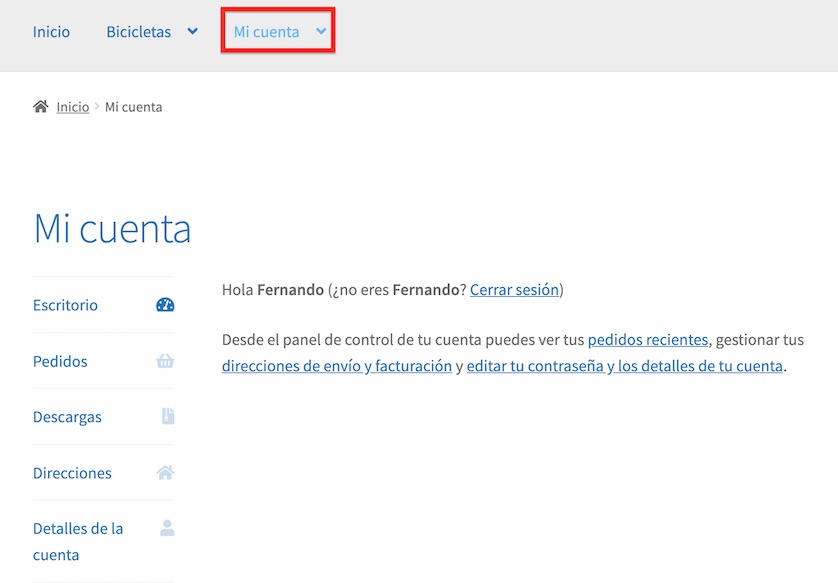838x583 pixels.
Task: Open the pedidos recientes link
Action: coord(647,340)
